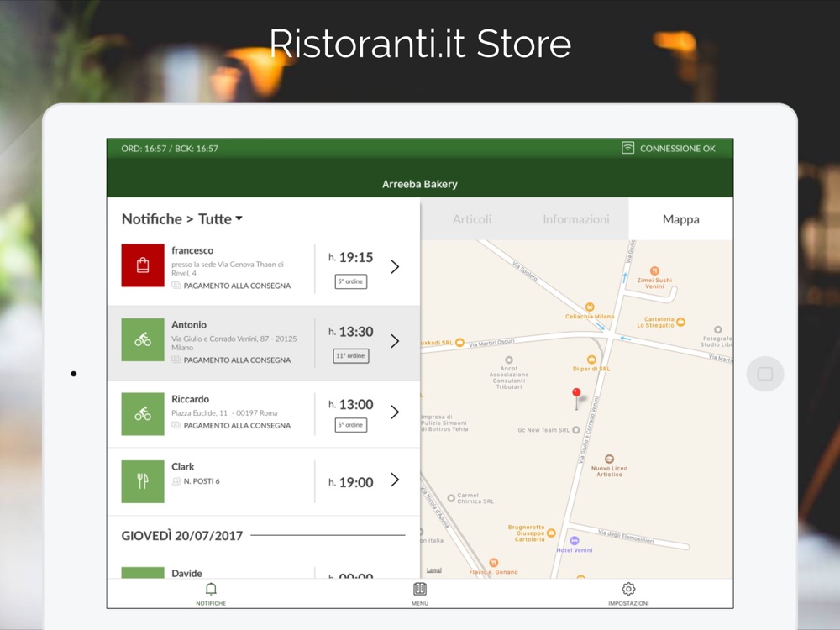The image size is (840, 630).
Task: Click address Piazza Euclide, 11 - 00197 Roma
Action: (224, 413)
